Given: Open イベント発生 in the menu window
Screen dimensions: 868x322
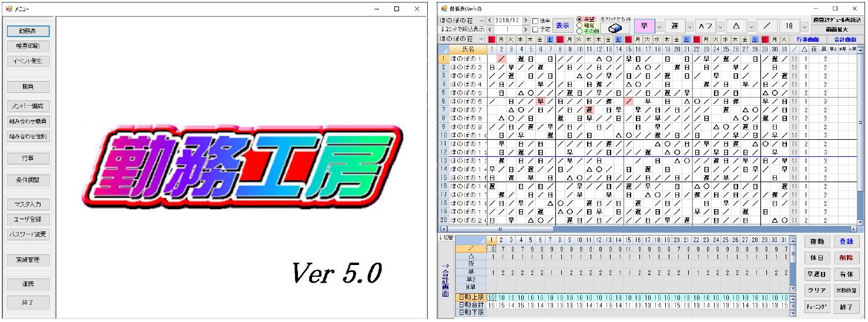Looking at the screenshot, I should pyautogui.click(x=28, y=61).
